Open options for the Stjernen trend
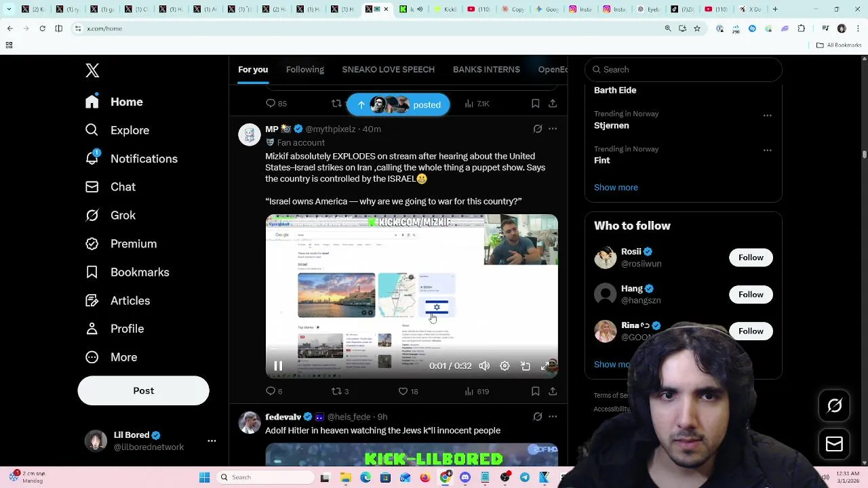The height and width of the screenshot is (488, 868). (767, 115)
